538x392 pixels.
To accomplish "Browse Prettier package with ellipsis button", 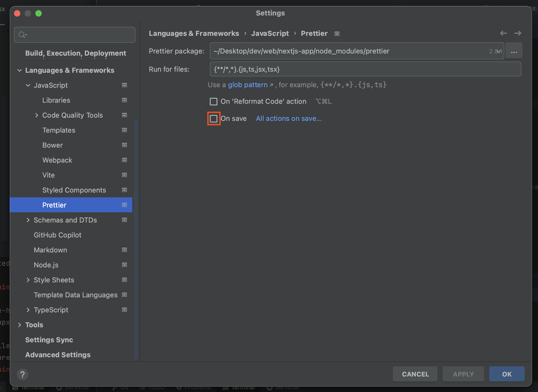I will click(514, 51).
